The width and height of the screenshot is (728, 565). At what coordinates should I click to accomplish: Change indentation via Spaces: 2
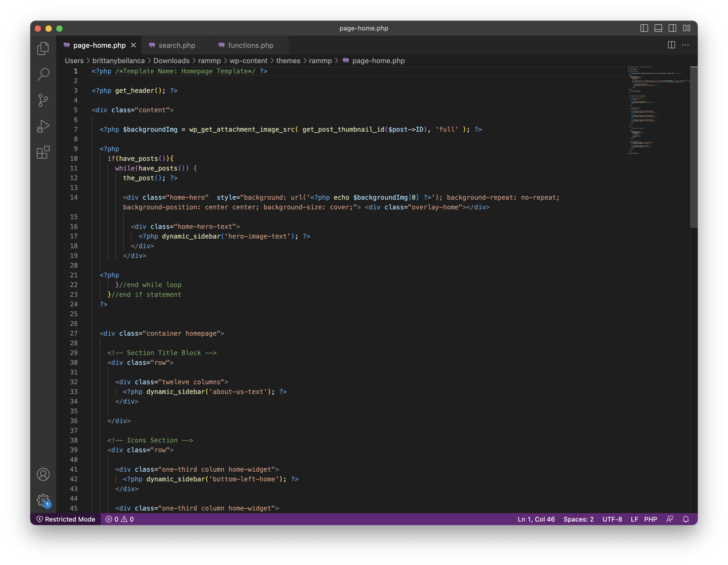(x=578, y=519)
